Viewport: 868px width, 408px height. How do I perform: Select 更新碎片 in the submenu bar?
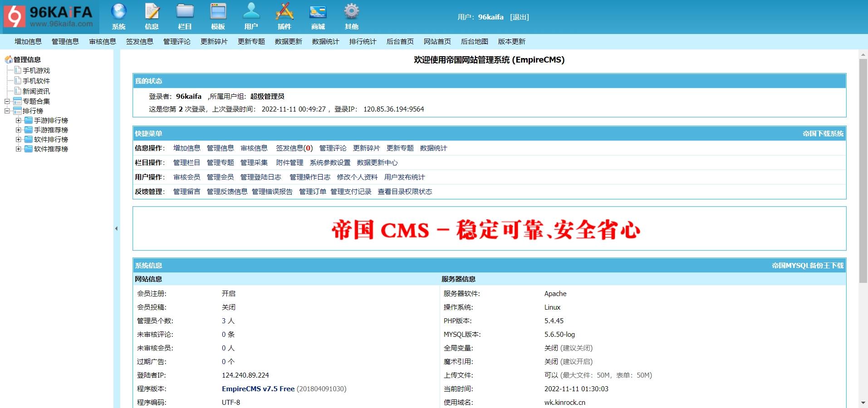(x=214, y=41)
